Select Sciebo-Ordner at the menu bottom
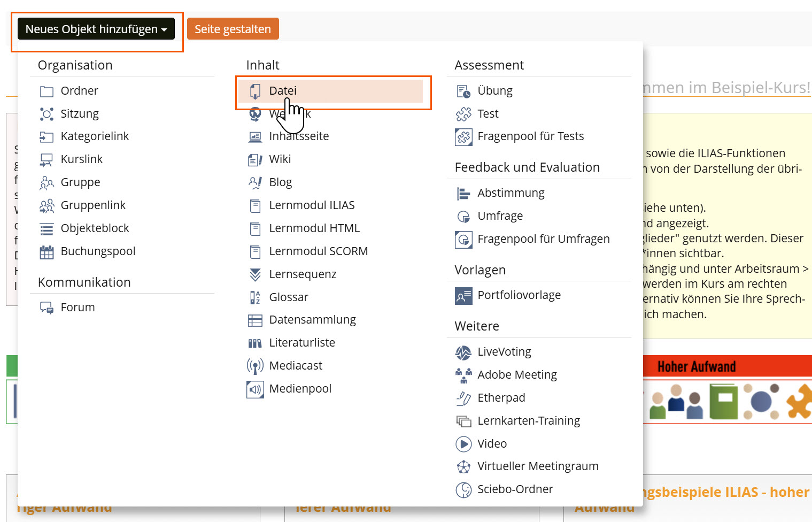 pos(515,489)
